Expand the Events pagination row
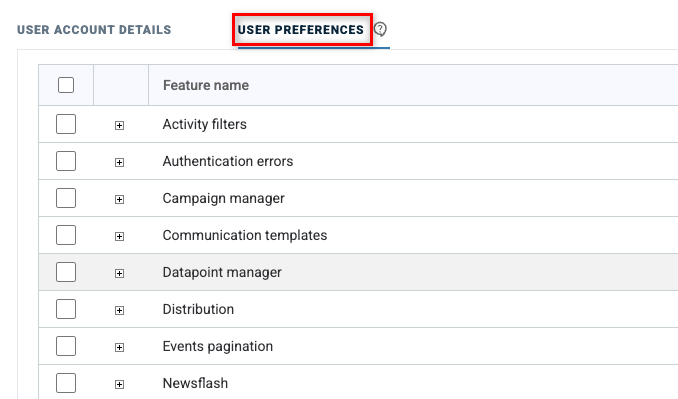Screen dimensions: 678x399 [119, 348]
